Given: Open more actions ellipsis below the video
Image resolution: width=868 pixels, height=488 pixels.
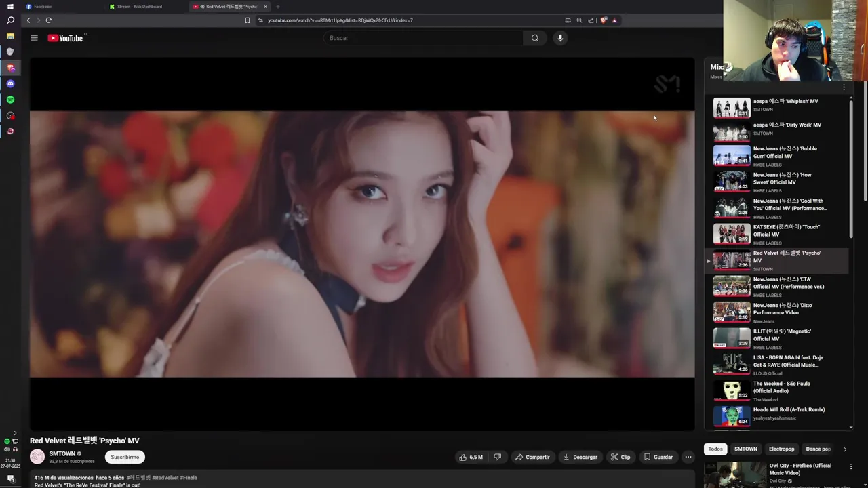Looking at the screenshot, I should 688,457.
